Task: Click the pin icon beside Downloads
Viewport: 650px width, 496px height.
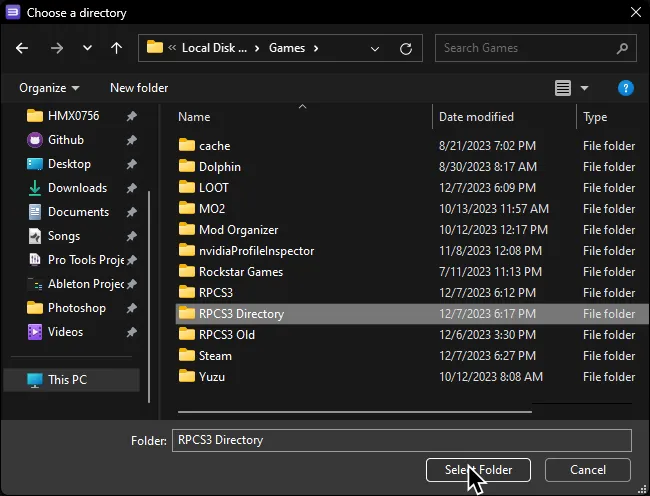Action: [x=132, y=188]
